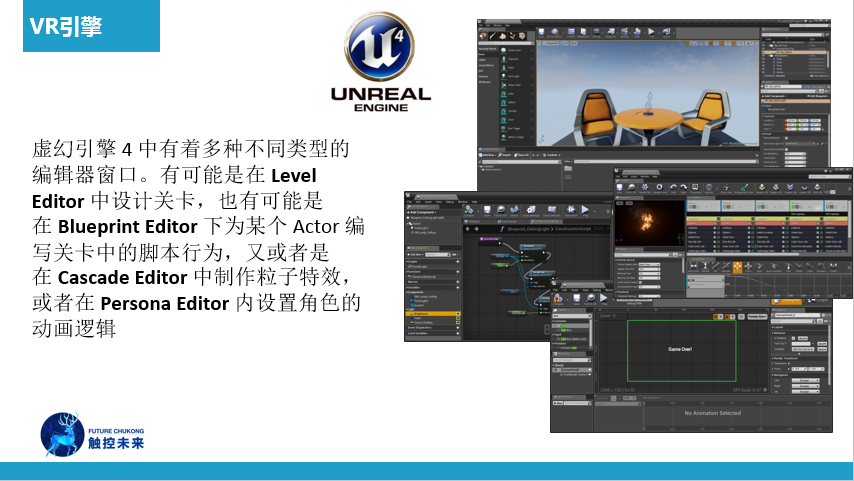The width and height of the screenshot is (854, 481).
Task: Open Settings in Level Editor toolbar
Action: click(596, 33)
